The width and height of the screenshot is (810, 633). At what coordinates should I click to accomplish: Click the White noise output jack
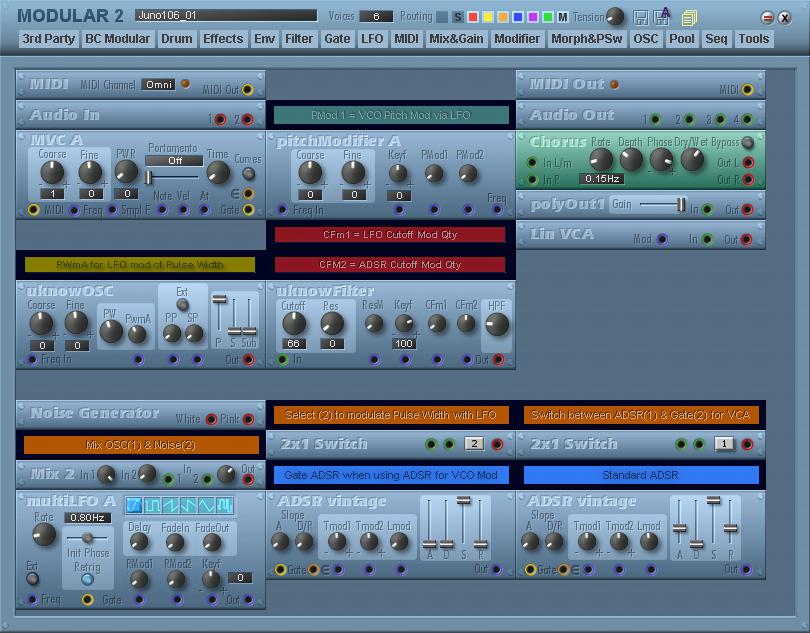coord(210,419)
